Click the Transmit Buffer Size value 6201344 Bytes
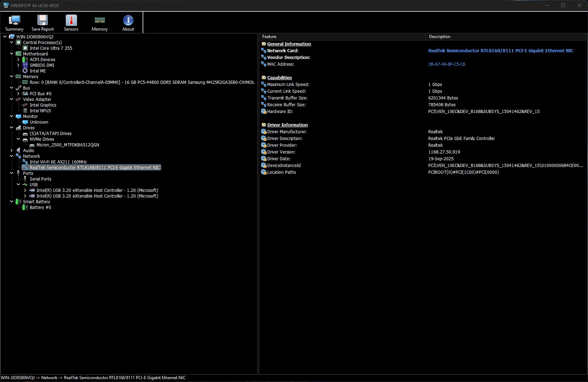This screenshot has height=382, width=588. coord(443,98)
